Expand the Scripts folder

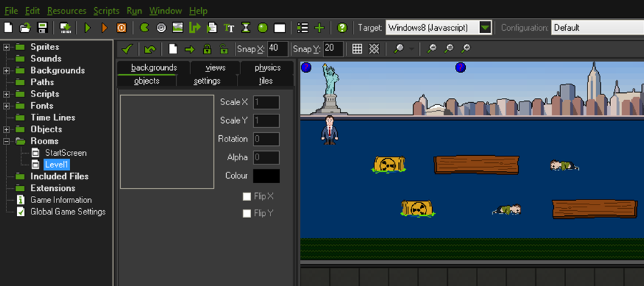point(6,94)
